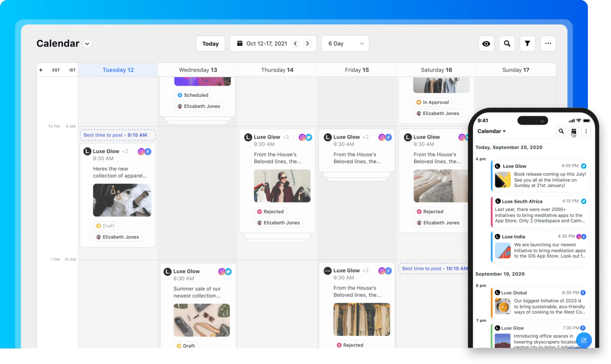Select the Wednesday 13 column header

(x=198, y=70)
